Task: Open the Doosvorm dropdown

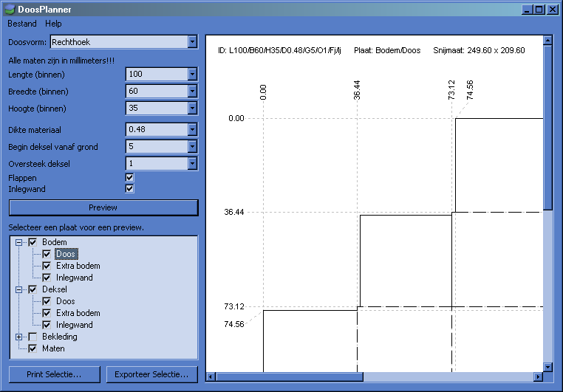Action: [192, 42]
